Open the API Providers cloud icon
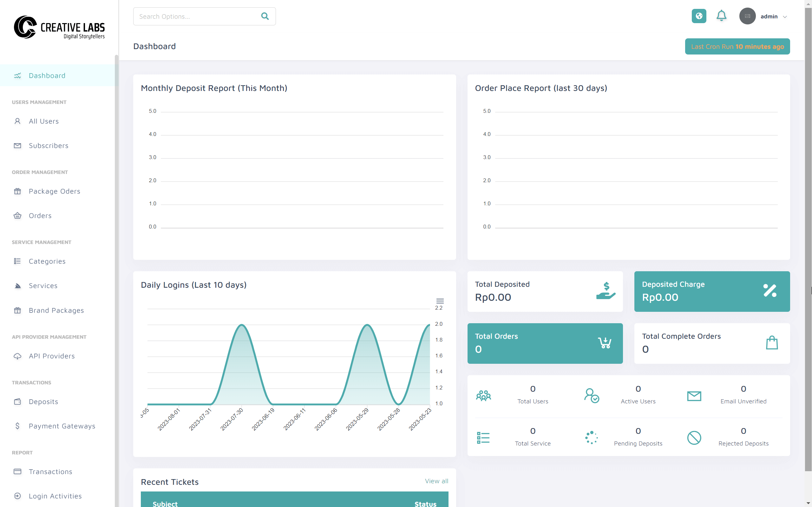 tap(17, 356)
